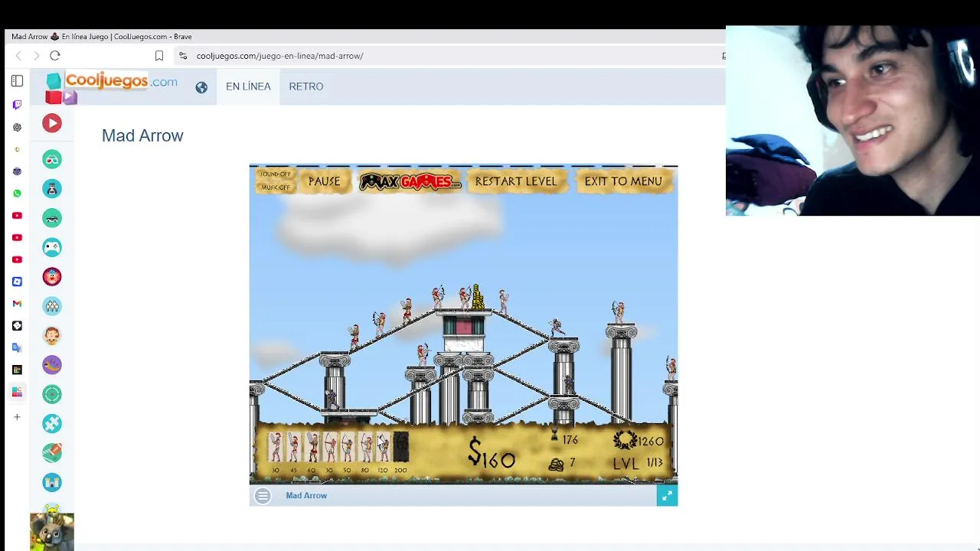The width and height of the screenshot is (980, 551).
Task: Toggle the Music Off option in game
Action: click(x=275, y=187)
